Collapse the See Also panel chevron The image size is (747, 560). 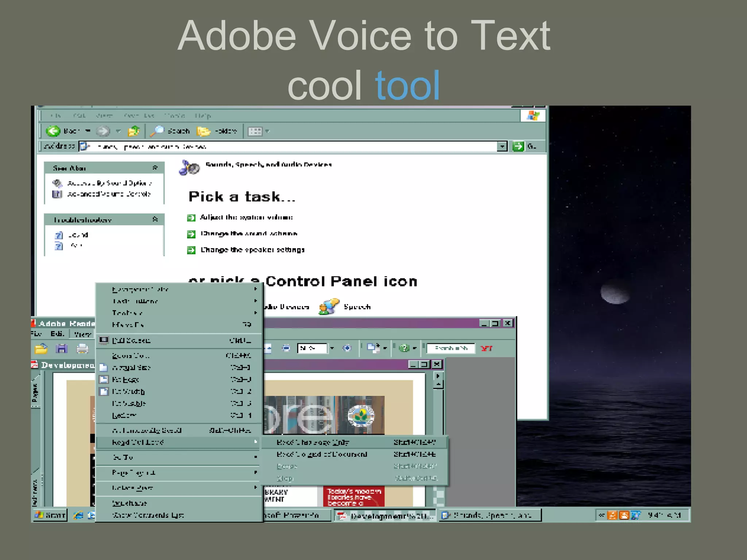155,168
